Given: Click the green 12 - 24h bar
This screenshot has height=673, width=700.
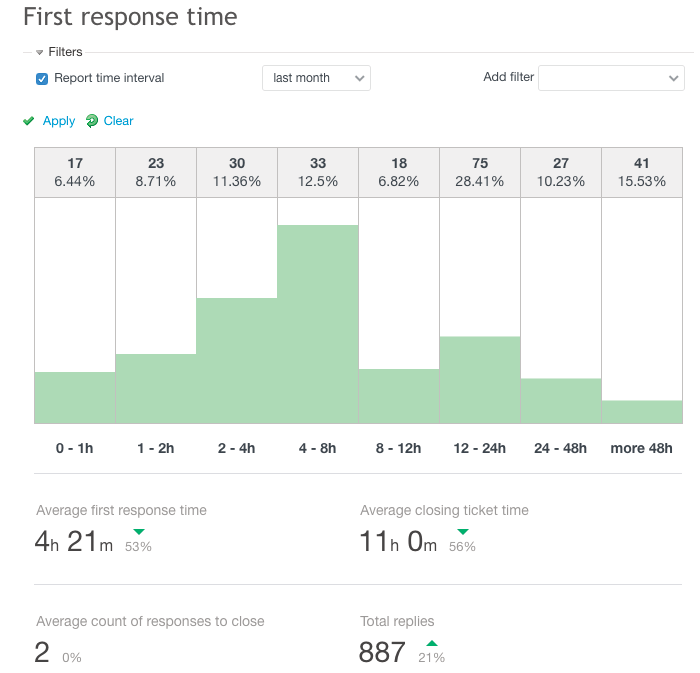Looking at the screenshot, I should tap(480, 380).
